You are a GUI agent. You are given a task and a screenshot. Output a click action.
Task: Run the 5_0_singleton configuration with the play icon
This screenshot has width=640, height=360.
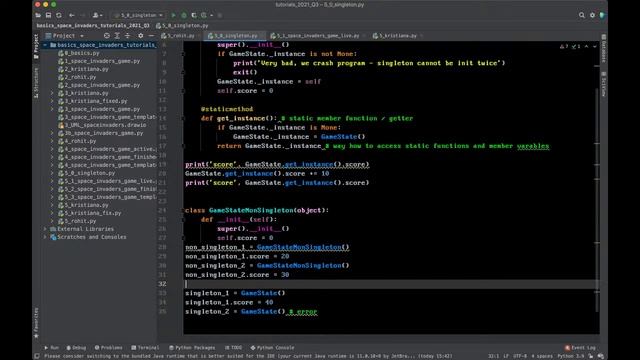tap(173, 15)
